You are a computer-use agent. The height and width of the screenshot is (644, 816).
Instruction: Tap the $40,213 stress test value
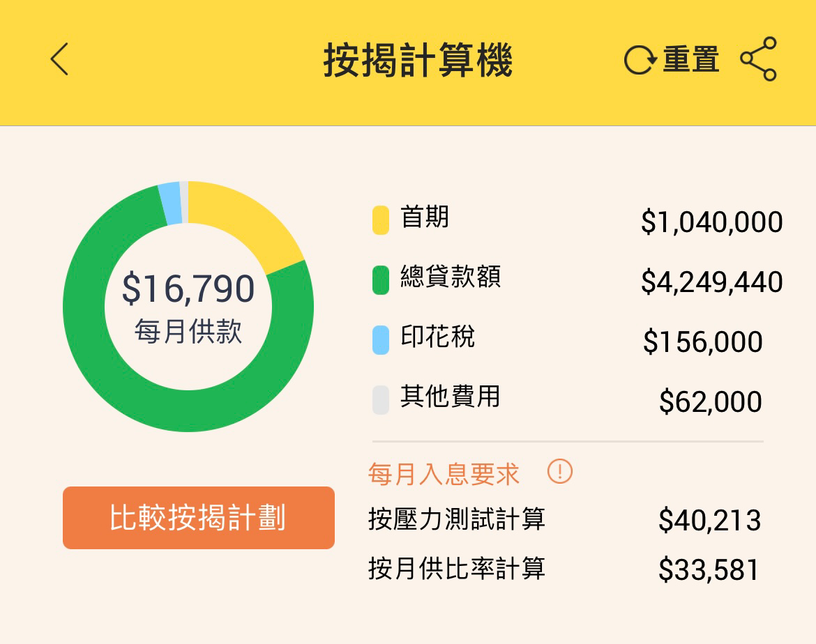709,521
